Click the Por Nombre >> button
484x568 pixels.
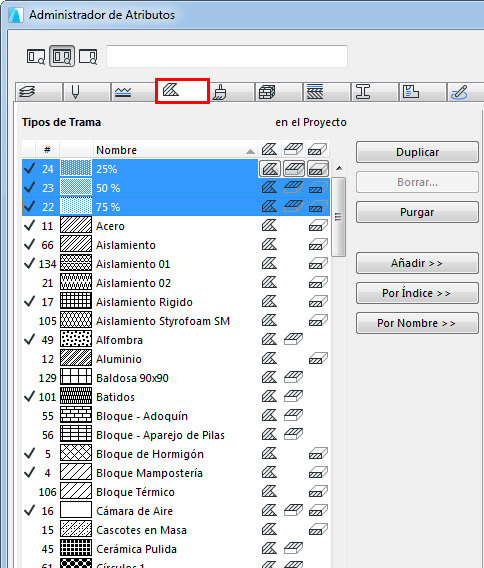pos(417,323)
